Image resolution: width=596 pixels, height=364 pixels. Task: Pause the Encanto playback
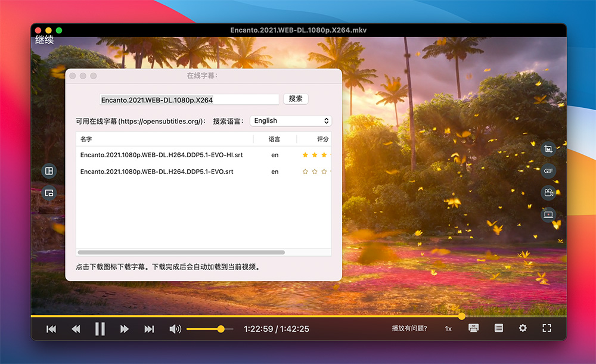point(100,329)
